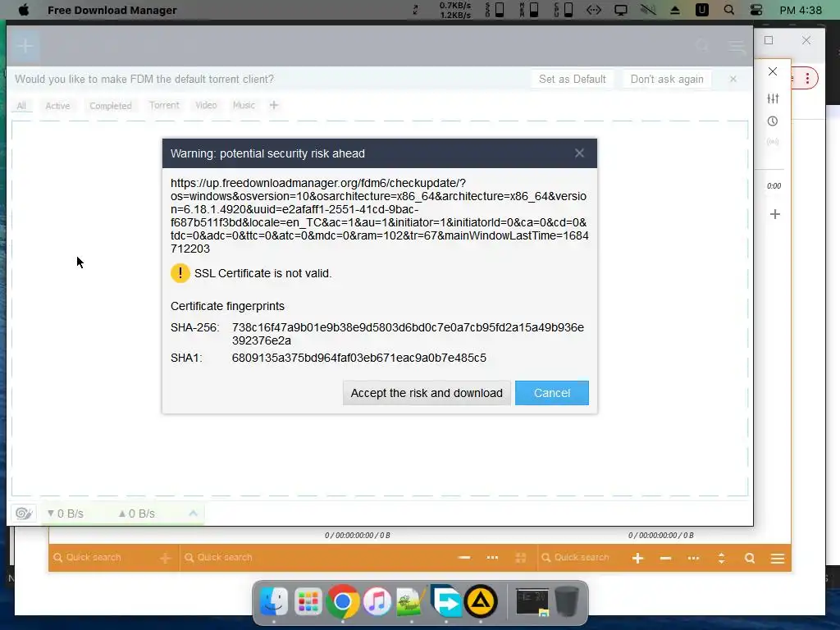Open the clock timer icon in player
Viewport: 840px width, 630px height.
[773, 121]
